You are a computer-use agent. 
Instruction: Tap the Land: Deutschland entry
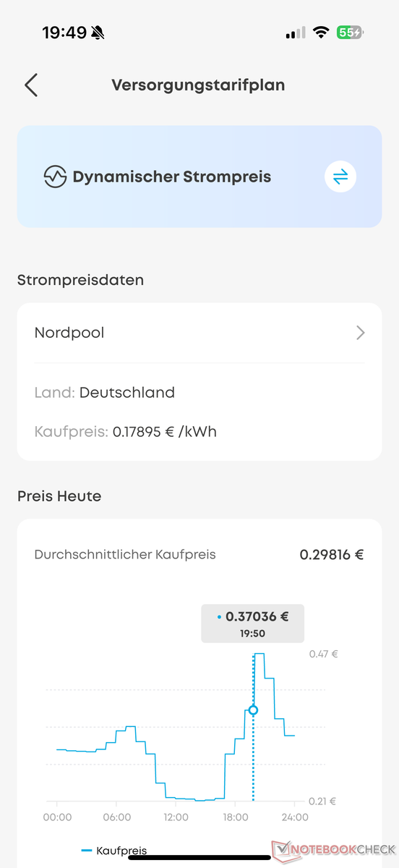click(105, 393)
